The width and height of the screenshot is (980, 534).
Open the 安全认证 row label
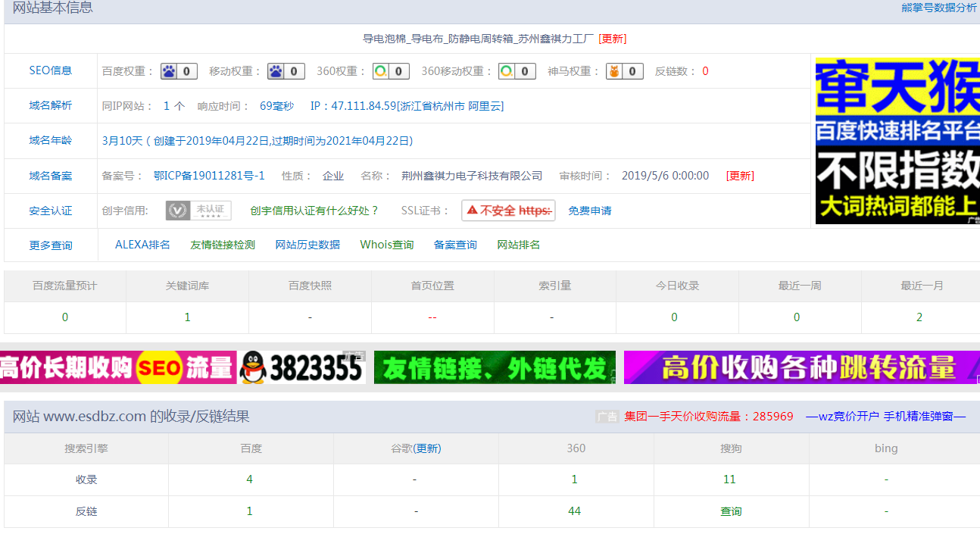coord(51,211)
